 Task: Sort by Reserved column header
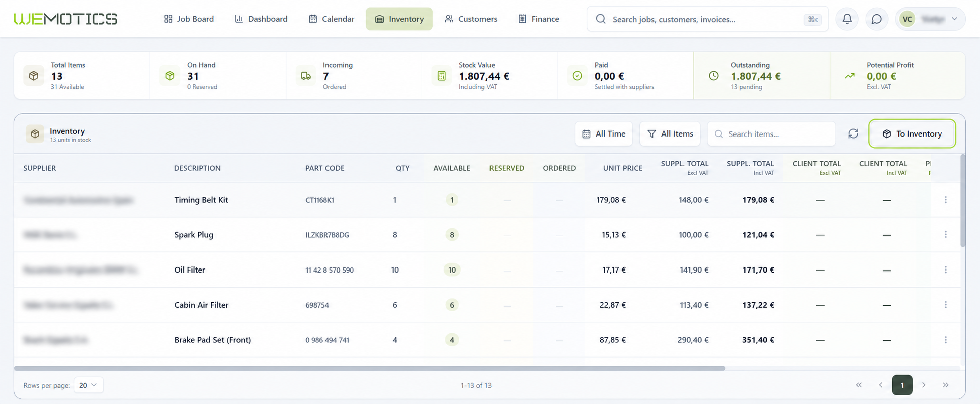[x=507, y=168]
